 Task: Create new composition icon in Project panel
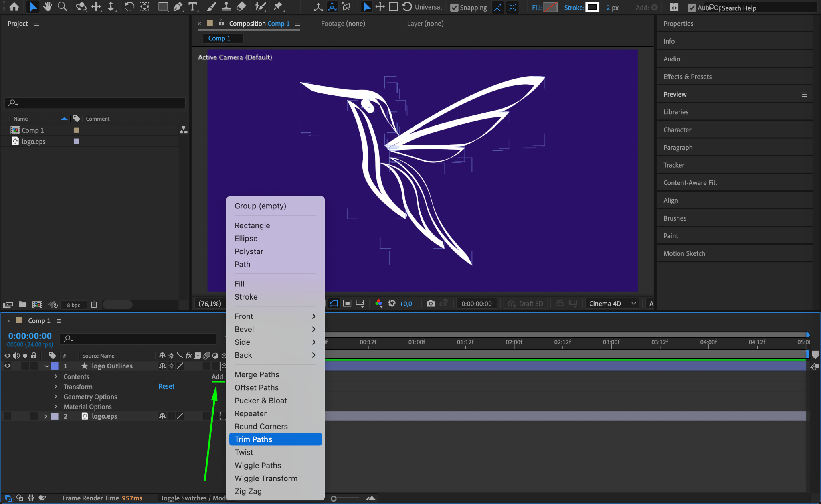(37, 305)
